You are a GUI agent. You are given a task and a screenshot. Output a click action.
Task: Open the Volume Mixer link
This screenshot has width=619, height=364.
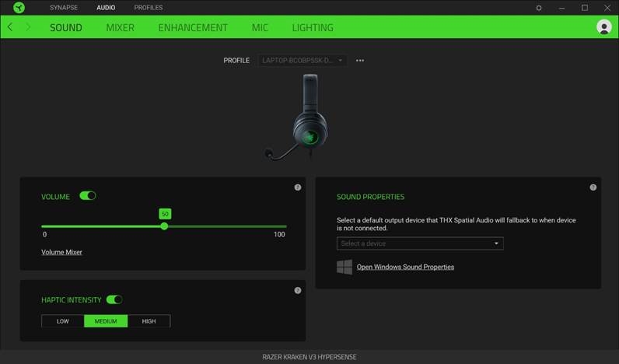[61, 252]
